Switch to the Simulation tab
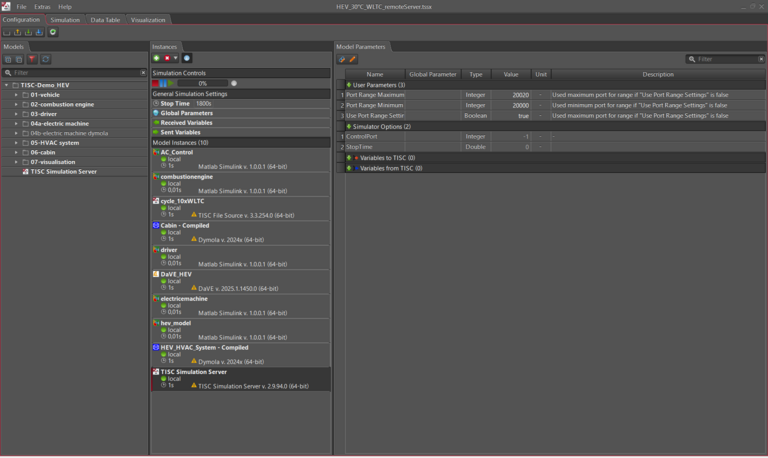Screen dimensions: 768x458 click(65, 20)
